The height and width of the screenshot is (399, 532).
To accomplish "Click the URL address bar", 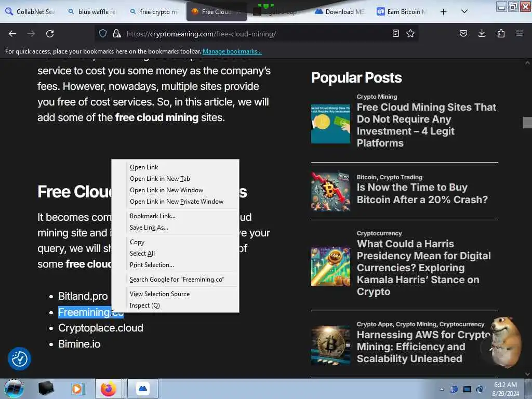I will tap(256, 34).
